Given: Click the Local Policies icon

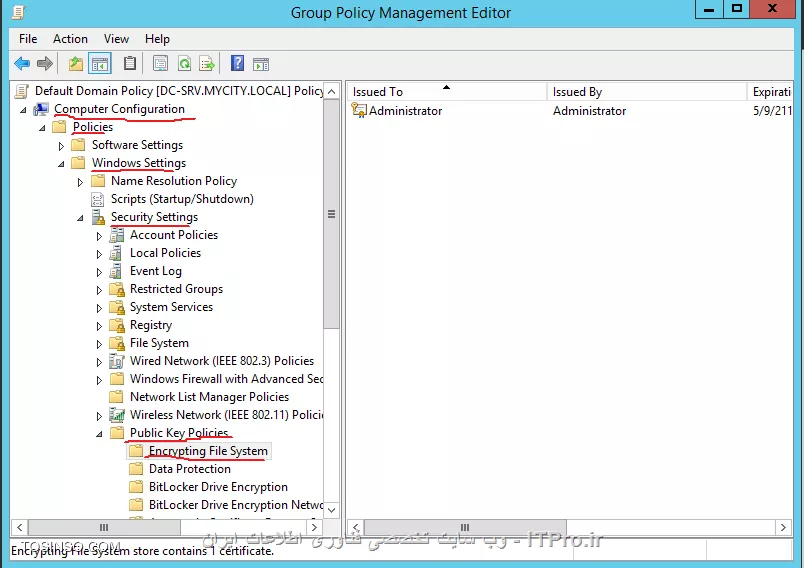Looking at the screenshot, I should coord(116,253).
